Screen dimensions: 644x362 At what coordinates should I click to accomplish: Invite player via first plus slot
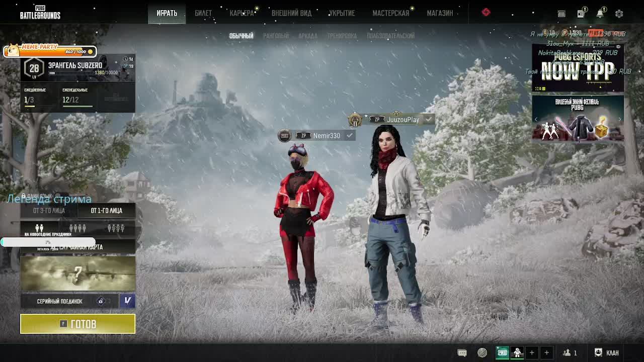click(532, 353)
